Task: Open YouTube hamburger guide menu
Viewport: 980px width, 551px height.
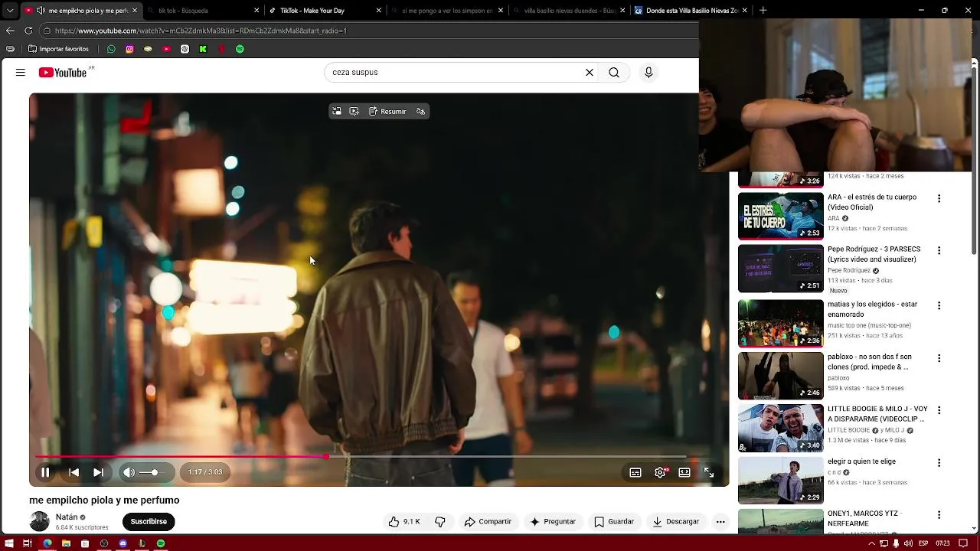Action: tap(21, 72)
